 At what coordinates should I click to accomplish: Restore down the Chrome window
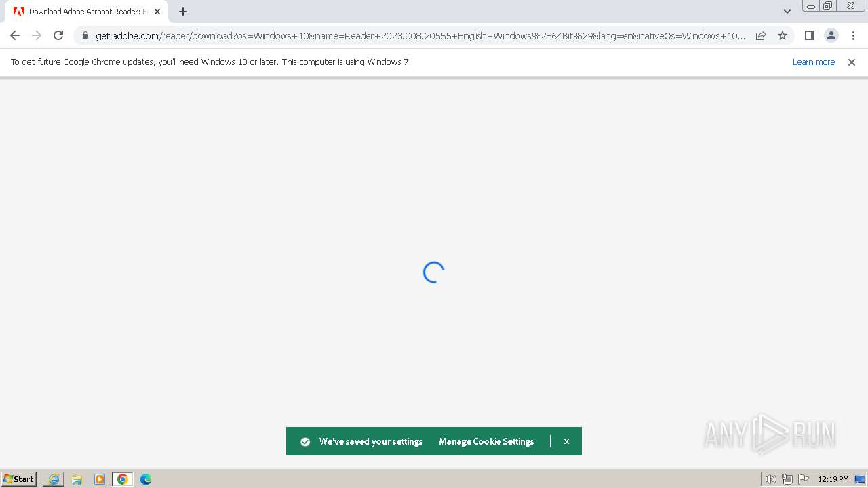point(827,6)
